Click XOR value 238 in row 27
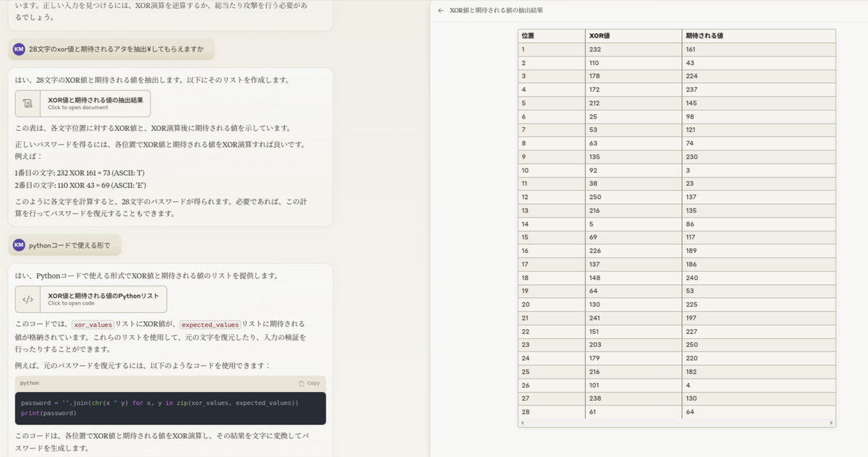Viewport: 868px width, 457px height. click(x=595, y=398)
